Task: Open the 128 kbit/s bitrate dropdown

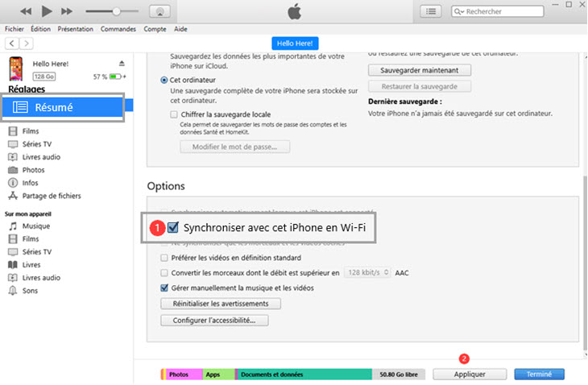Action: tap(367, 272)
